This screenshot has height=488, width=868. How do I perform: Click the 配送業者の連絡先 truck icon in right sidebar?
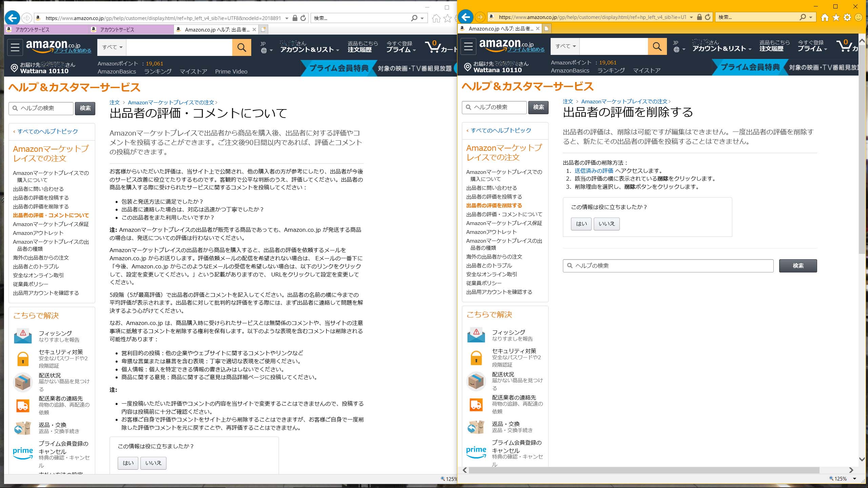point(476,404)
